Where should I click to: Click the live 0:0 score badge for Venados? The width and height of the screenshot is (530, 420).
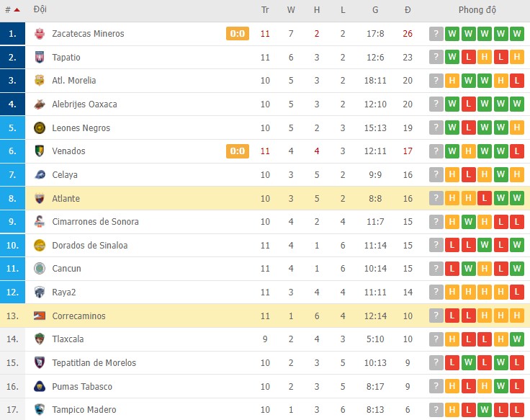point(238,151)
